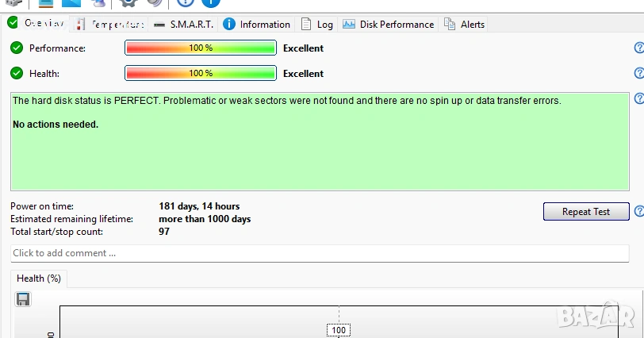Click the help icon beside status text
This screenshot has height=338, width=644.
click(x=639, y=99)
